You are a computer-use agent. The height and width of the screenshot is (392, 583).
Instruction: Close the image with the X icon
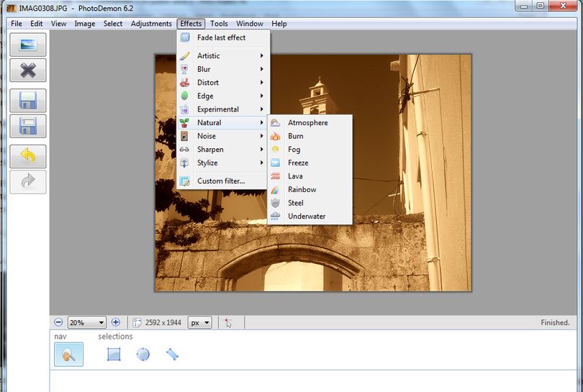28,70
